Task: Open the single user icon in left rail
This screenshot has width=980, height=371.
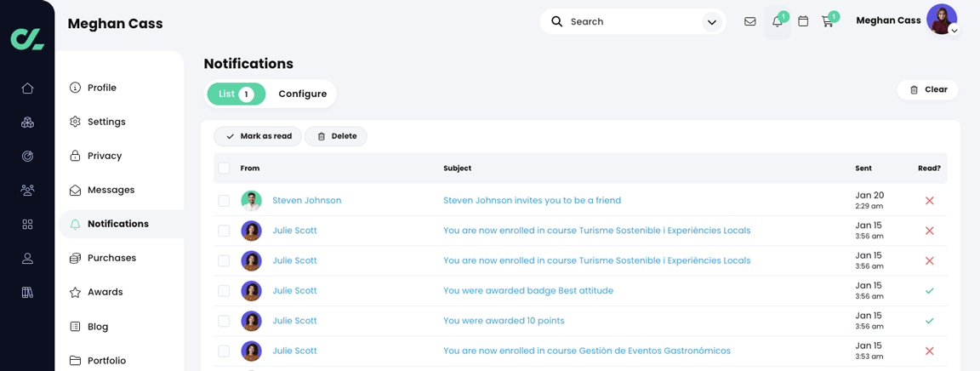Action: pyautogui.click(x=27, y=259)
